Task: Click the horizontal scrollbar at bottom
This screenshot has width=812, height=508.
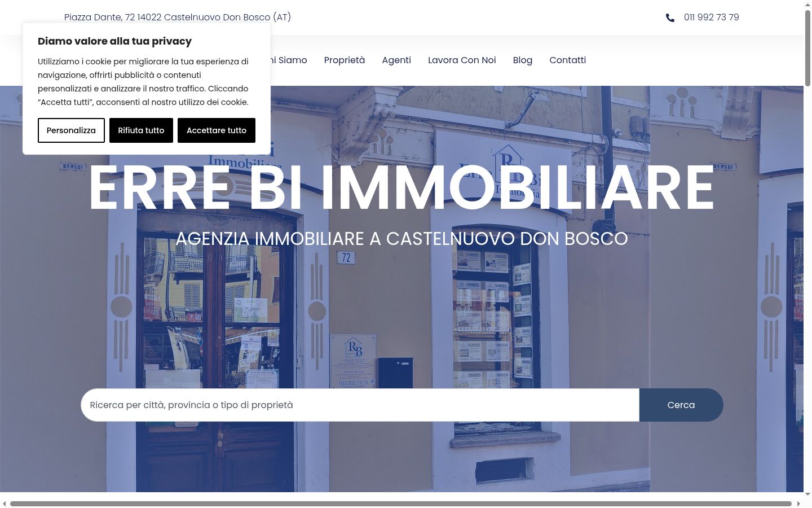Action: point(401,503)
